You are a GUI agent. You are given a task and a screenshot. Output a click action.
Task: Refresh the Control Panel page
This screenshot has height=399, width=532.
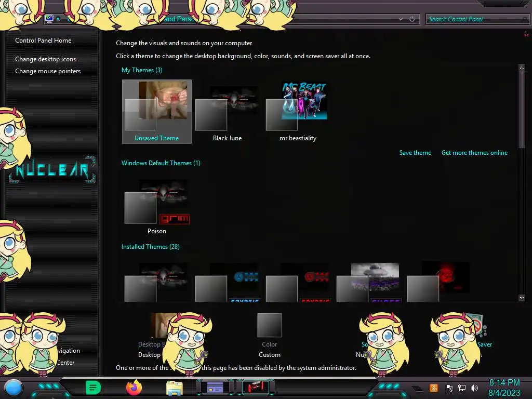coord(412,19)
